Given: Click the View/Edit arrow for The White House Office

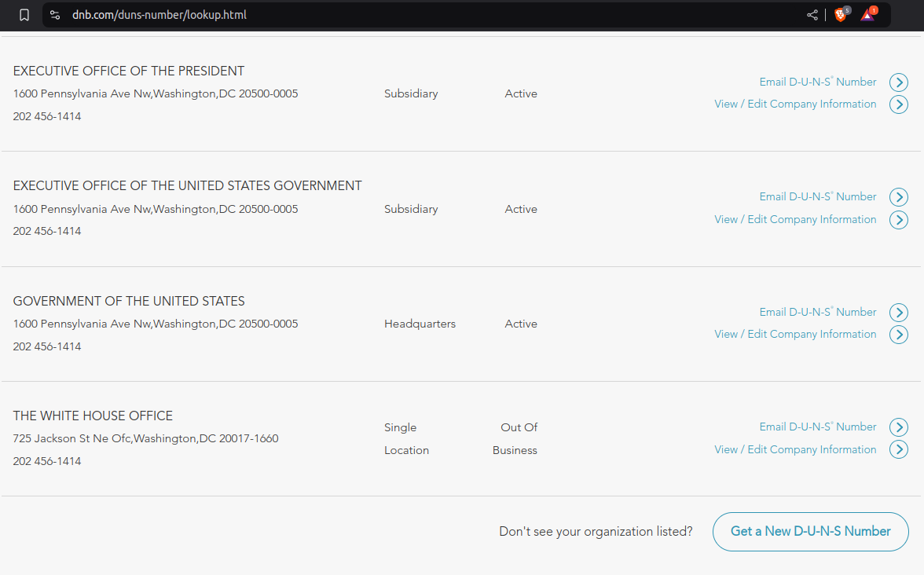Looking at the screenshot, I should click(x=899, y=449).
